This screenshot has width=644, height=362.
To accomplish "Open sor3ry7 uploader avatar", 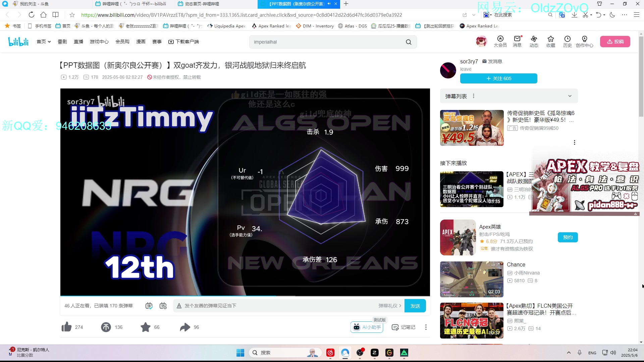I will coord(448,70).
